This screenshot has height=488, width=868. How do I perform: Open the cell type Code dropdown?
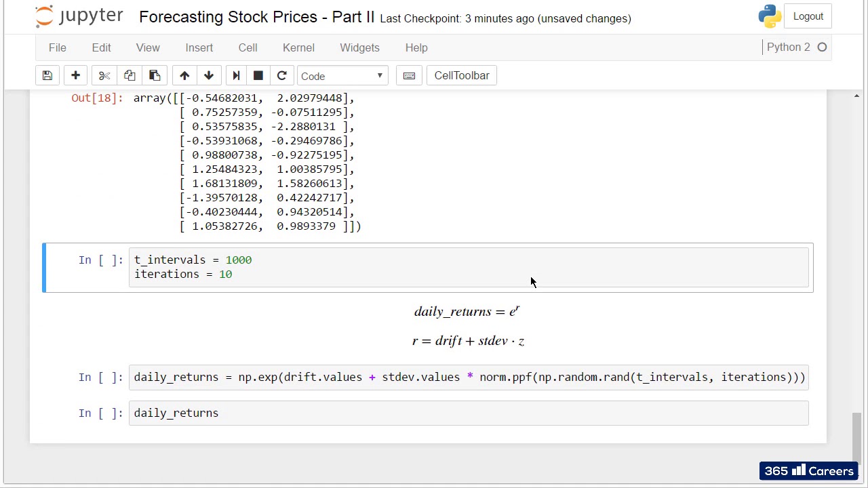(342, 76)
